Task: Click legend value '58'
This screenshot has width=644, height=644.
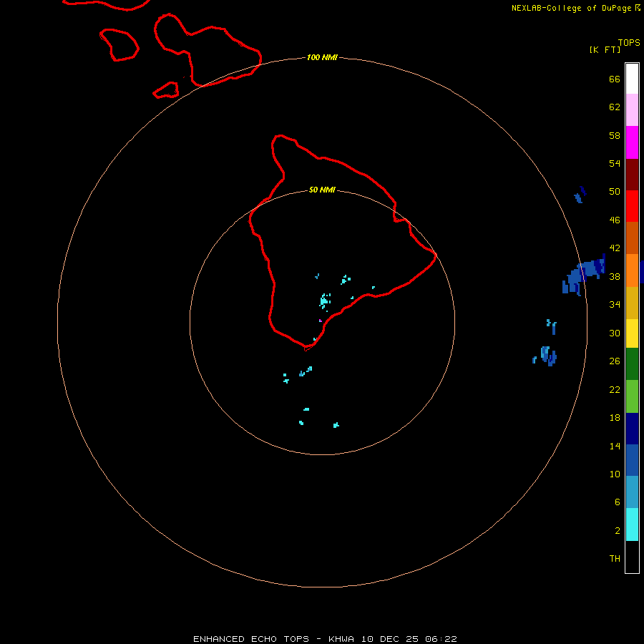Action: [x=615, y=135]
